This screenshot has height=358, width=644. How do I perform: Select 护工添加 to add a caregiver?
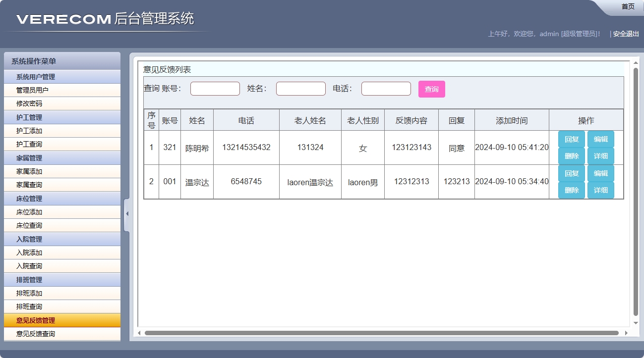(61, 131)
